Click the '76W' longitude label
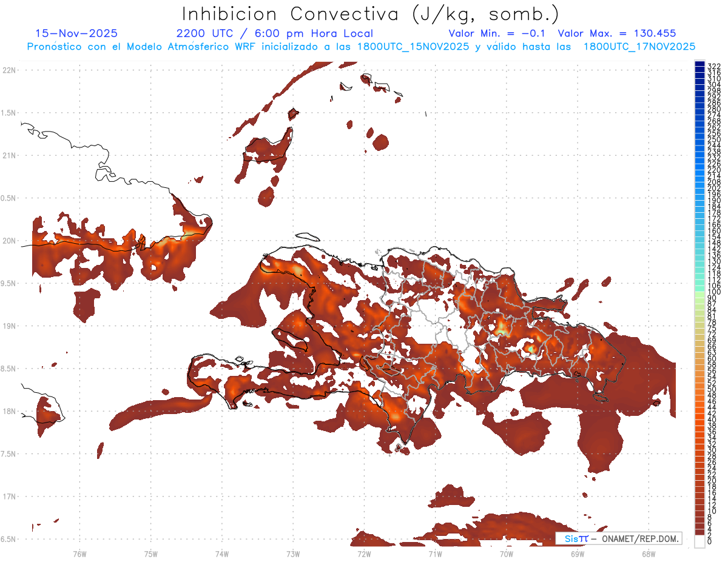Screen dimensions: 728x562 (79, 554)
